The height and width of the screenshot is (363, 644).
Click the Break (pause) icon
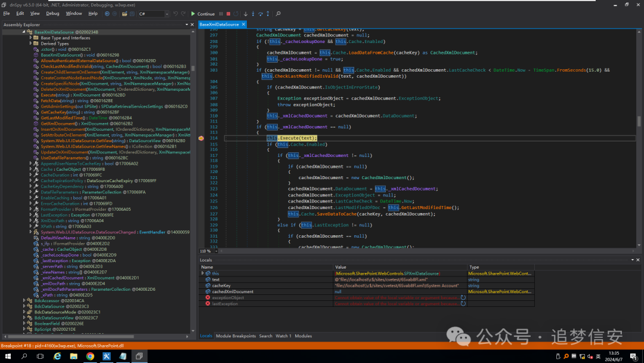coord(221,14)
